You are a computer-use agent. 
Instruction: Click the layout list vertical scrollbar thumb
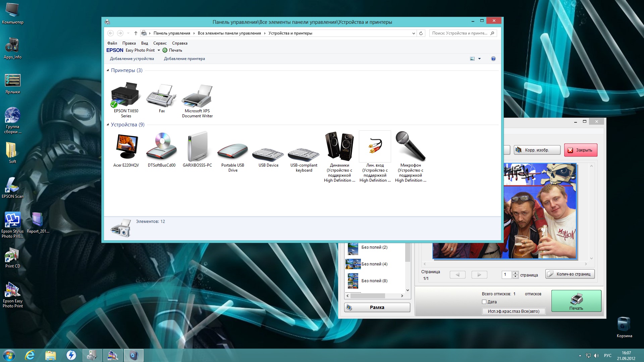tap(408, 253)
